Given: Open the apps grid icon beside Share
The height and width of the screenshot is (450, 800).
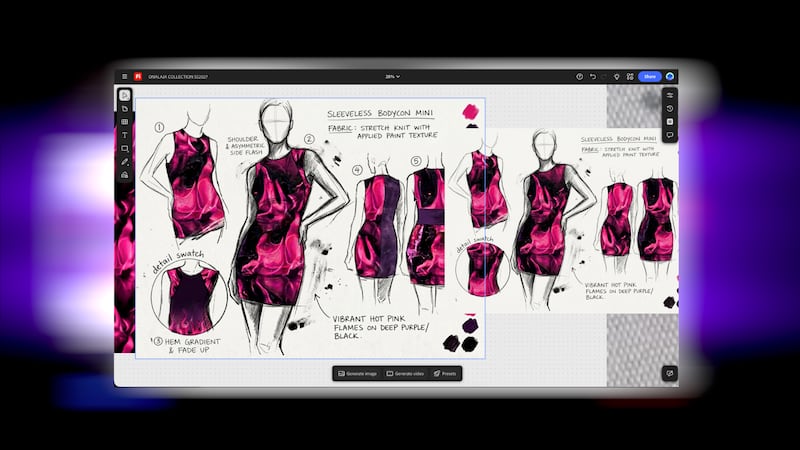Looking at the screenshot, I should 630,77.
